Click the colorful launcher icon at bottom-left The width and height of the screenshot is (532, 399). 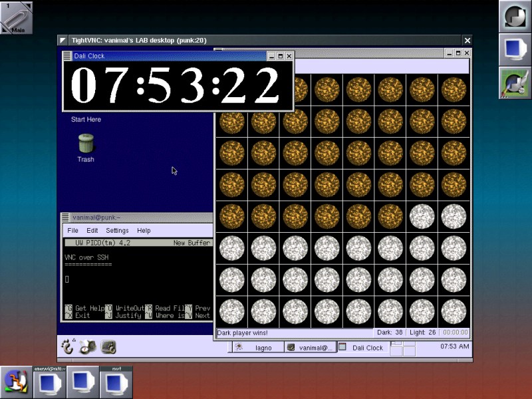(16, 382)
